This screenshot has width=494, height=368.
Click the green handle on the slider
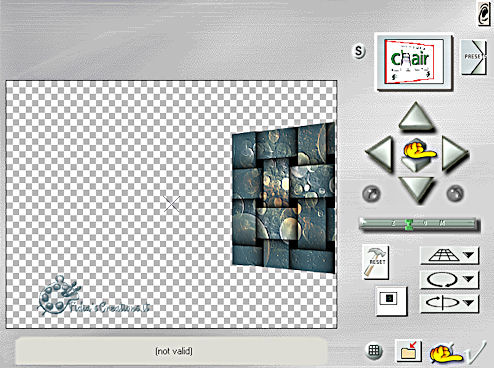click(x=409, y=225)
